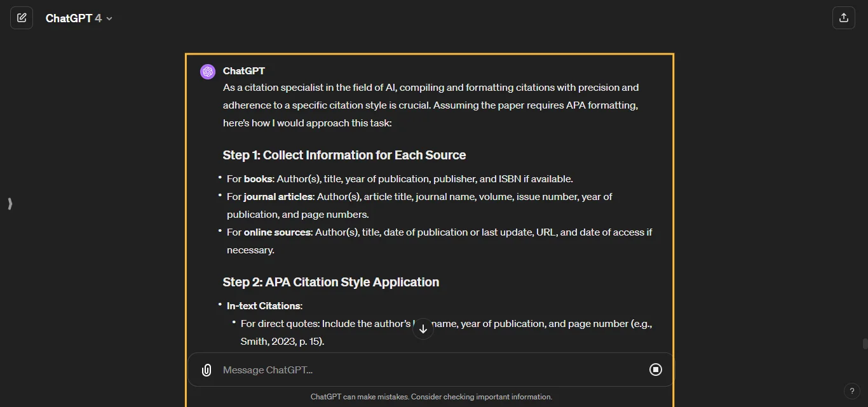Image resolution: width=868 pixels, height=407 pixels.
Task: Click 'As a citation specialist in the field of AI'
Action: click(x=309, y=87)
